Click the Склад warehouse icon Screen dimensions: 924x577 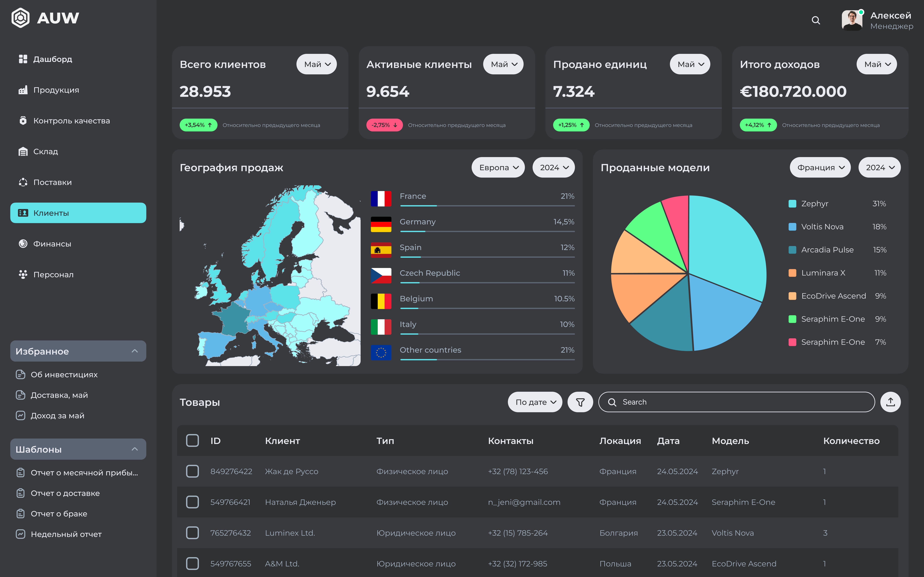[23, 151]
